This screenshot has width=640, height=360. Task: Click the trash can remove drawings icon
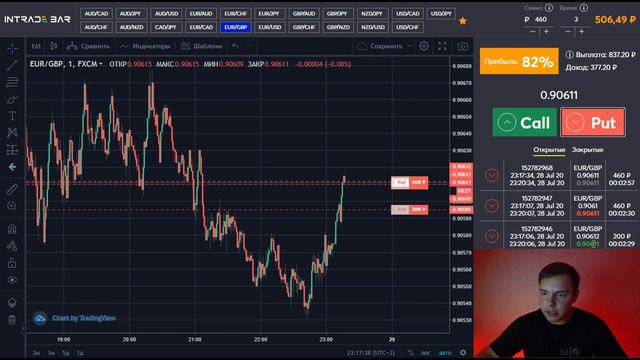coord(12,320)
